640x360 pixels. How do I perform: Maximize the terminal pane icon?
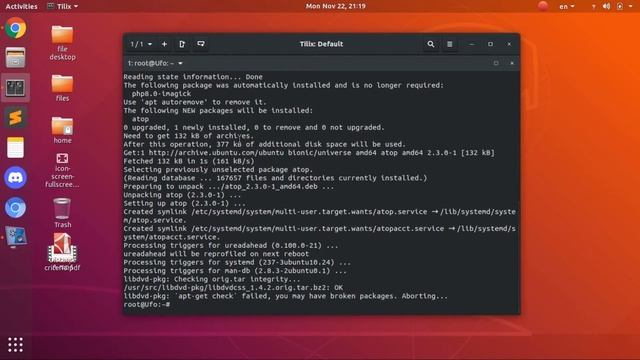[496, 63]
